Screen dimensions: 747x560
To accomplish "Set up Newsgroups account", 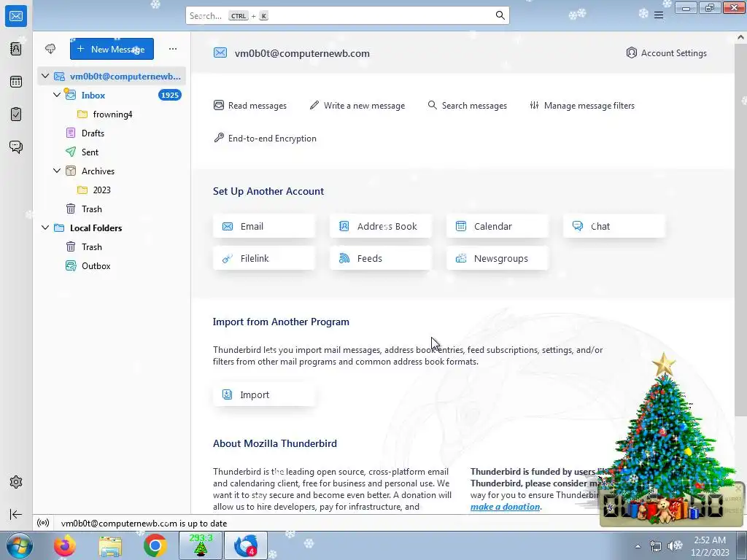I will [498, 258].
